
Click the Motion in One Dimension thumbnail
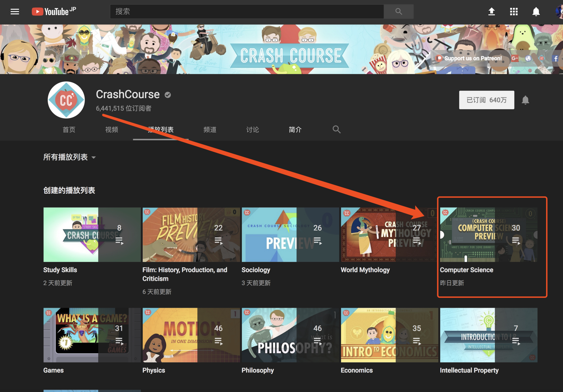point(191,335)
